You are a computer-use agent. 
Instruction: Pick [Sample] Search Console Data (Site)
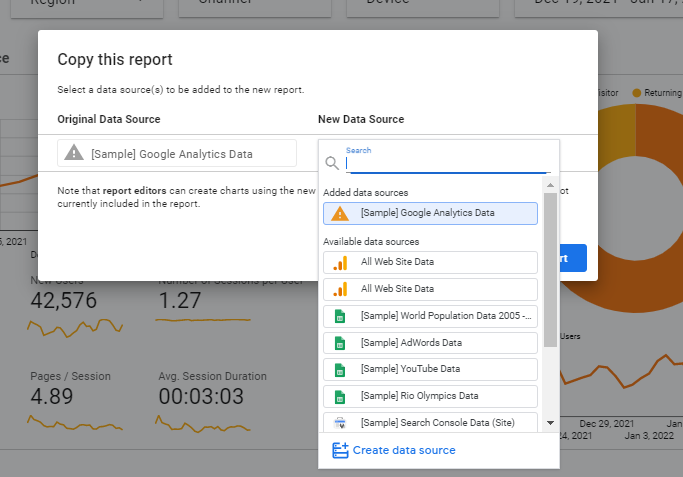[430, 422]
